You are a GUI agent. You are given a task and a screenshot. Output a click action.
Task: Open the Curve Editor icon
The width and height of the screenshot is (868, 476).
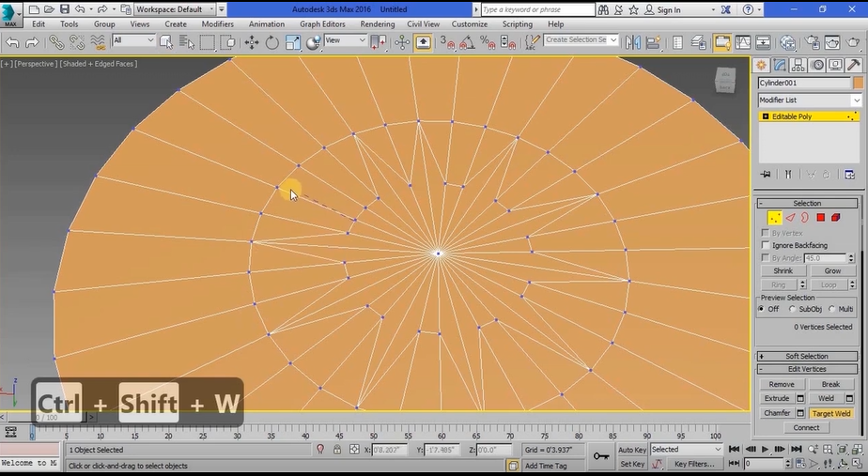point(742,42)
